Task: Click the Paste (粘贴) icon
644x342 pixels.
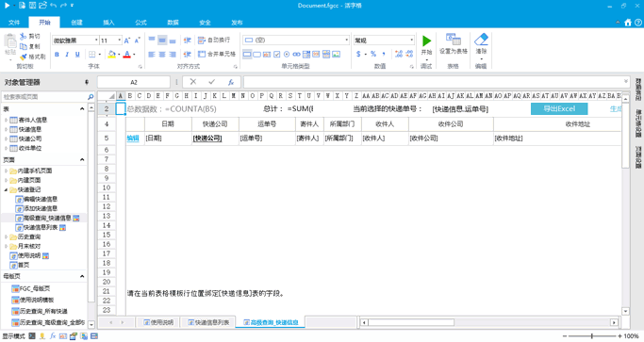Action: click(x=10, y=41)
